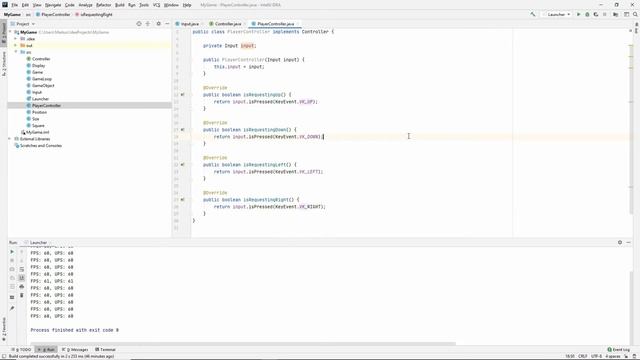
Task: Open the Refactor menu
Action: 103,5
